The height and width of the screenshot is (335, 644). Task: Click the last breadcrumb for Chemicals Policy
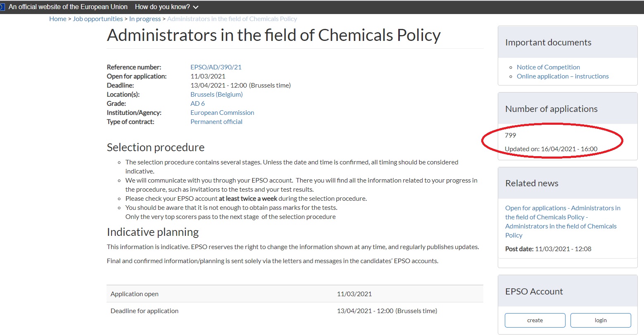pyautogui.click(x=232, y=19)
